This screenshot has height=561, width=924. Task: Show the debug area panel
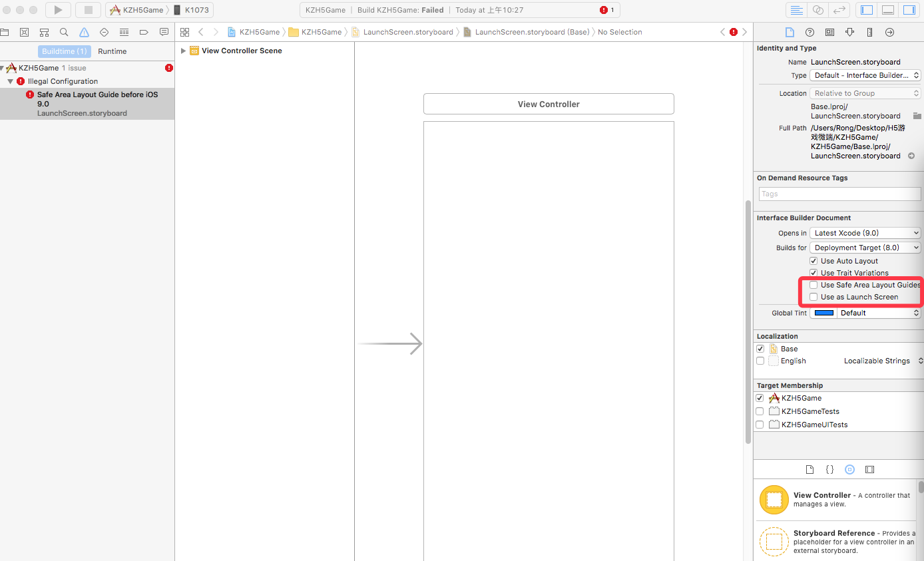(x=887, y=10)
